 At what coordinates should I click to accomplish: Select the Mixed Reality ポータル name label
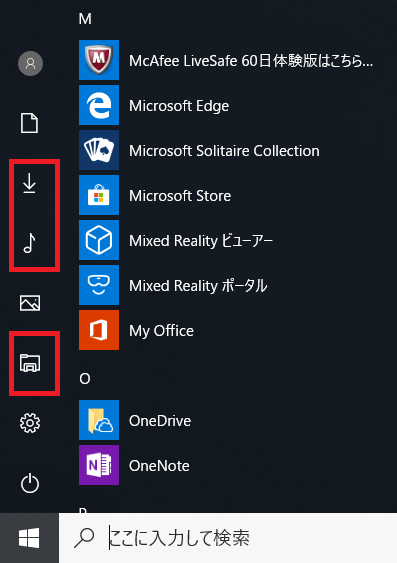198,286
